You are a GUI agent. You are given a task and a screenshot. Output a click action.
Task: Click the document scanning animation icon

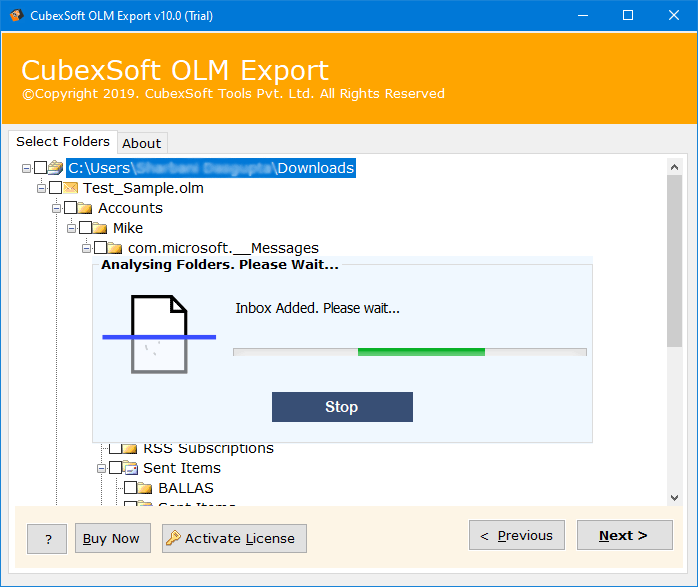[159, 334]
